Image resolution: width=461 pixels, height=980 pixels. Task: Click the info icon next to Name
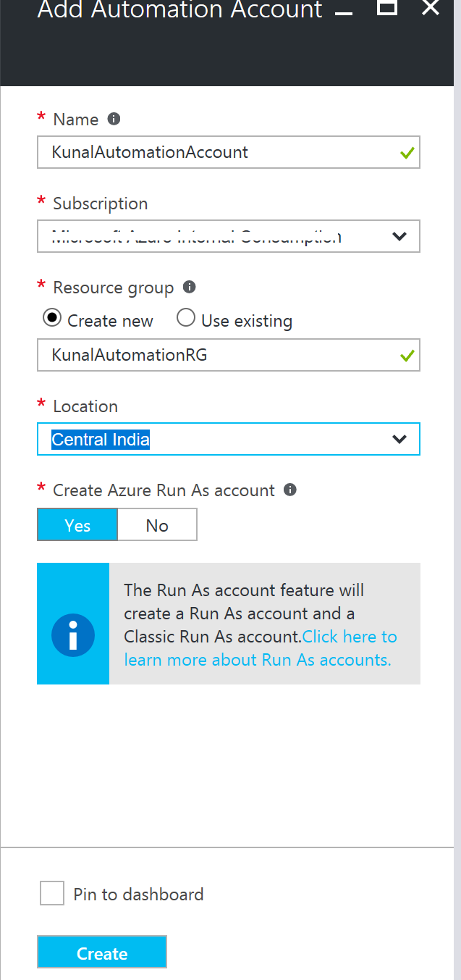[x=114, y=119]
